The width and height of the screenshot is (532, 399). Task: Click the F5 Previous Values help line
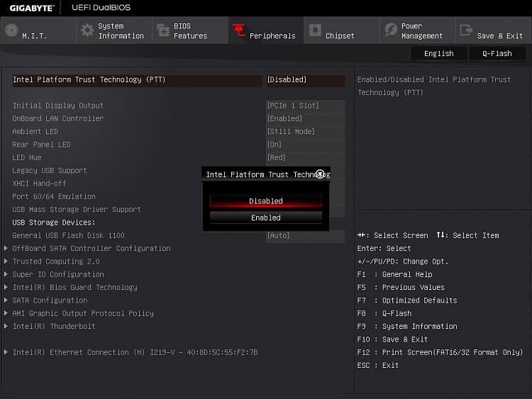click(x=401, y=288)
